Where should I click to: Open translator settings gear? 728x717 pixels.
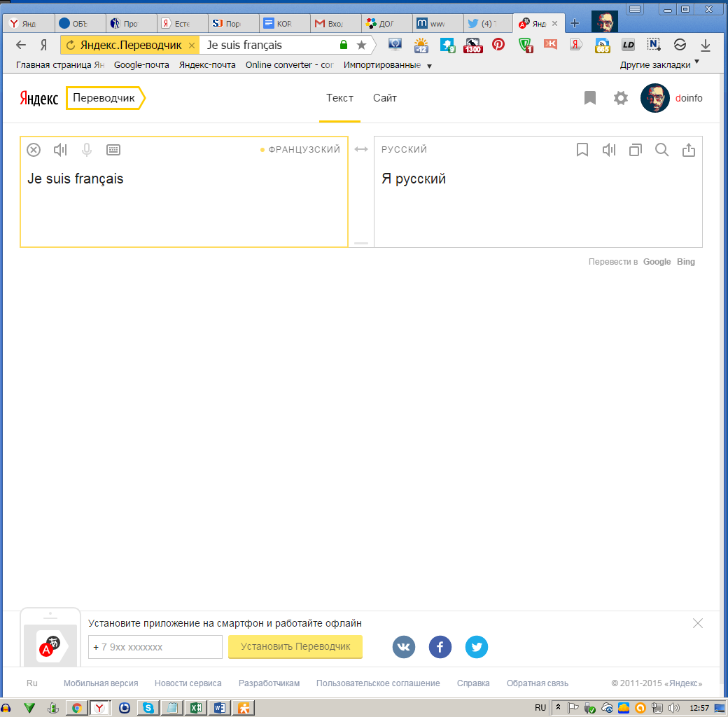coord(621,98)
